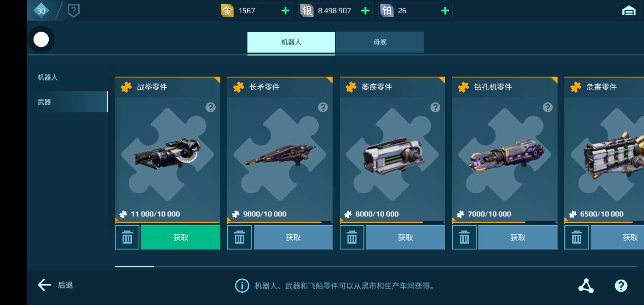Click the horizontal scrollbar below the cards
This screenshot has width=644, height=305.
pos(375,266)
